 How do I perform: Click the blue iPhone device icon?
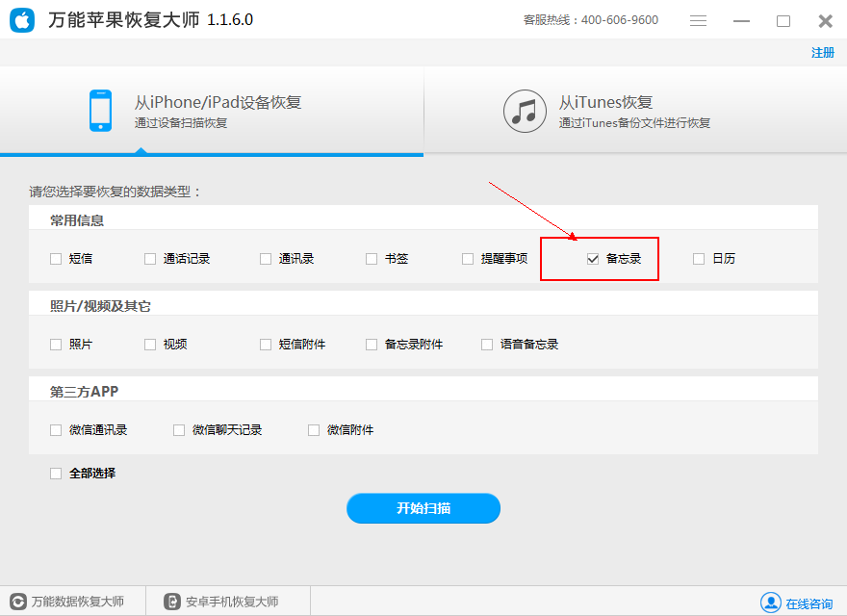[x=100, y=111]
